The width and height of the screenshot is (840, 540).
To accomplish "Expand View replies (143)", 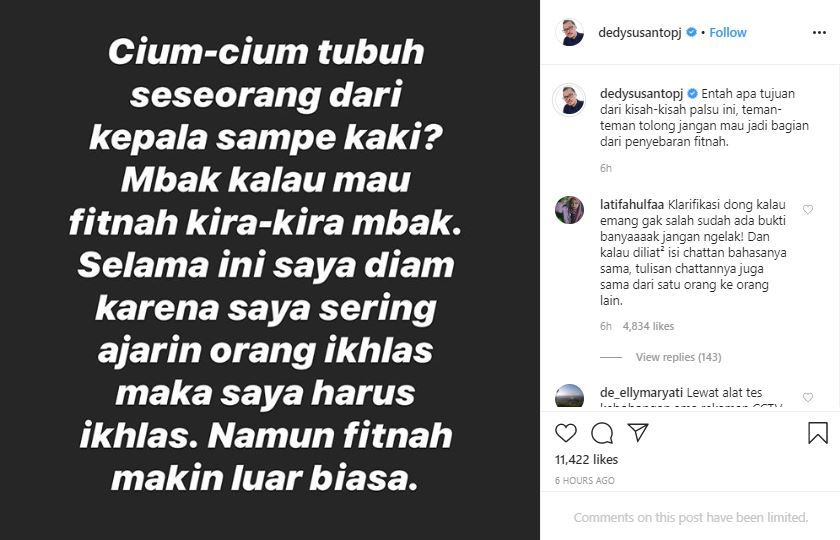I will coord(678,357).
